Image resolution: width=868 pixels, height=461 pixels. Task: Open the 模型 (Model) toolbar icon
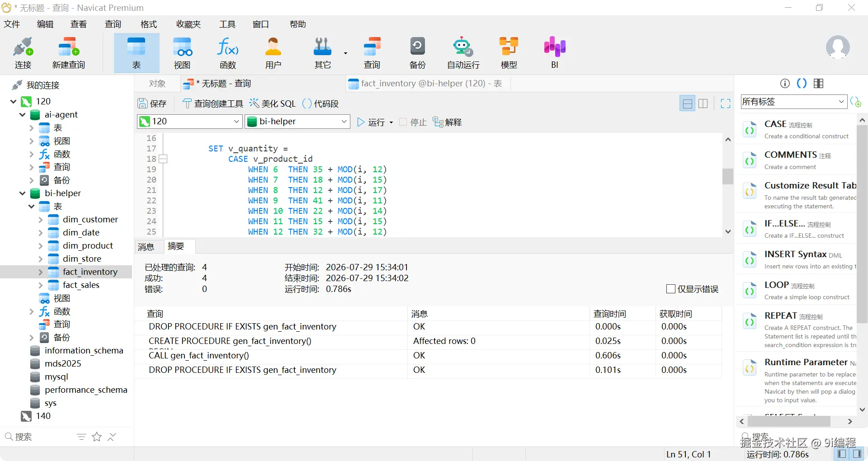[x=509, y=53]
